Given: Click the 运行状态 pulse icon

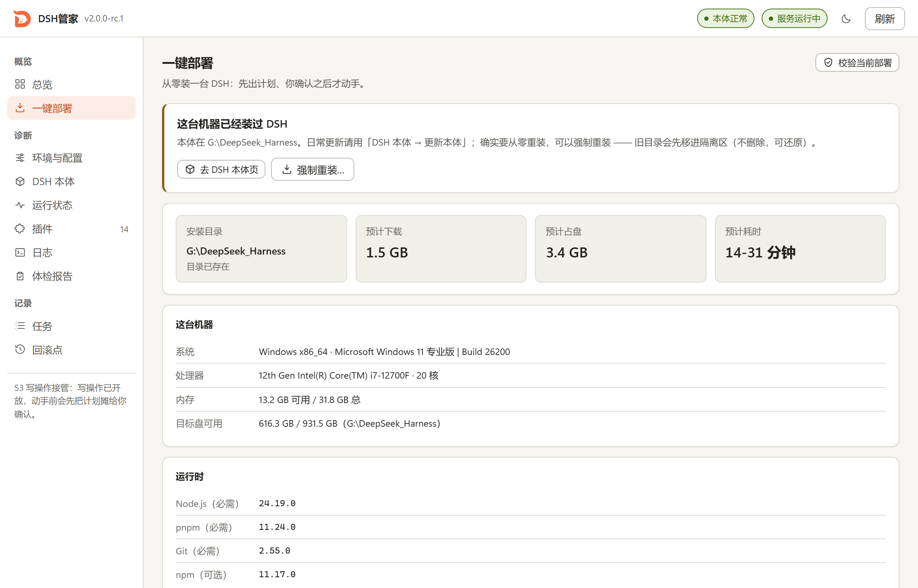Looking at the screenshot, I should pos(20,205).
